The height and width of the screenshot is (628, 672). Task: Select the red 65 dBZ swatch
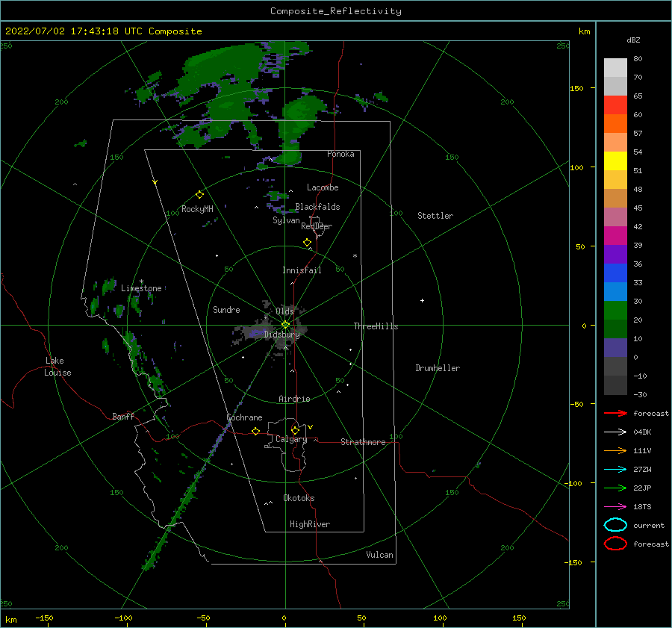pos(615,105)
